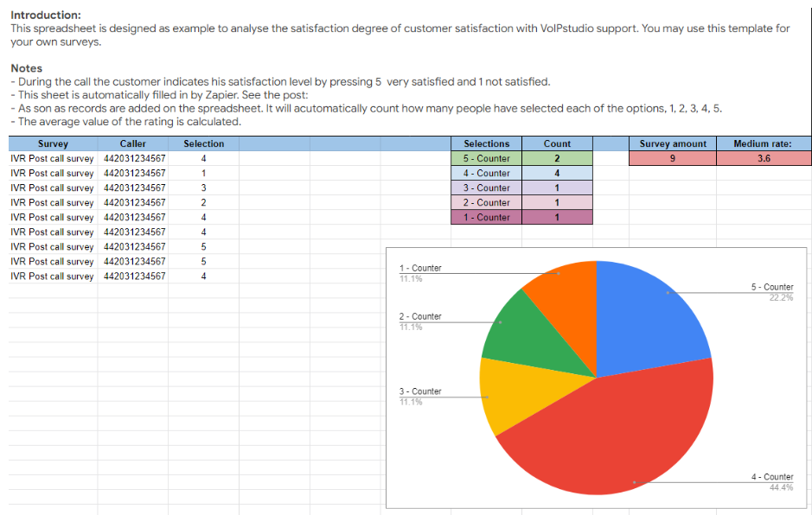Select the Caller column header
The width and height of the screenshot is (812, 515).
pos(132,143)
